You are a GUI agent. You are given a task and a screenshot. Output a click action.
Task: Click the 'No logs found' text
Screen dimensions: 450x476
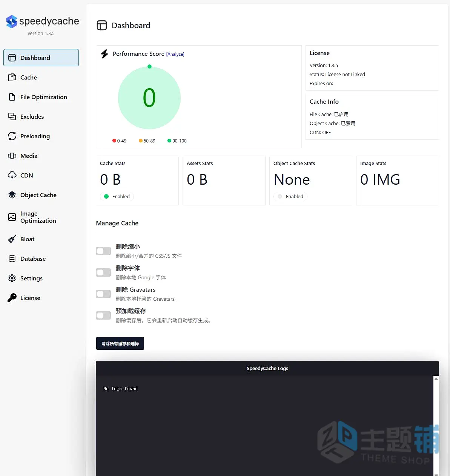pos(120,389)
